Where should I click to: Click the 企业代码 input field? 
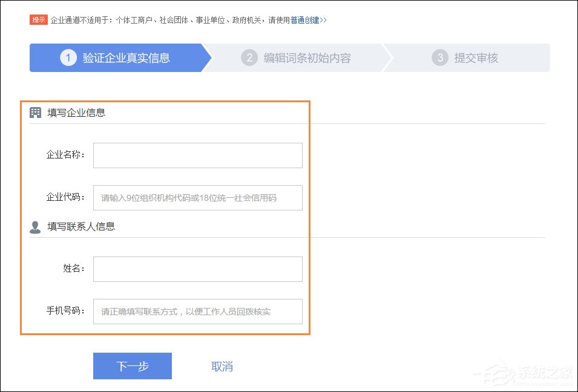point(197,197)
